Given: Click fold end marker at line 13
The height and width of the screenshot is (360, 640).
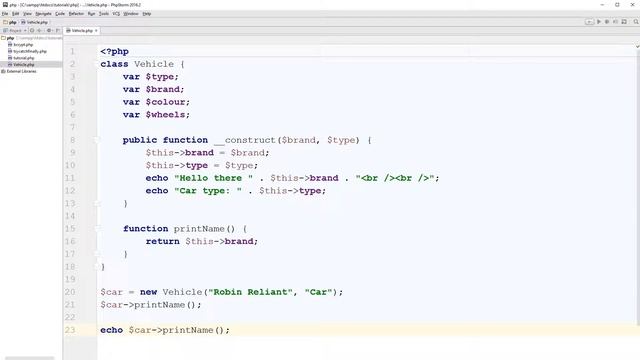Looking at the screenshot, I should pos(97,203).
